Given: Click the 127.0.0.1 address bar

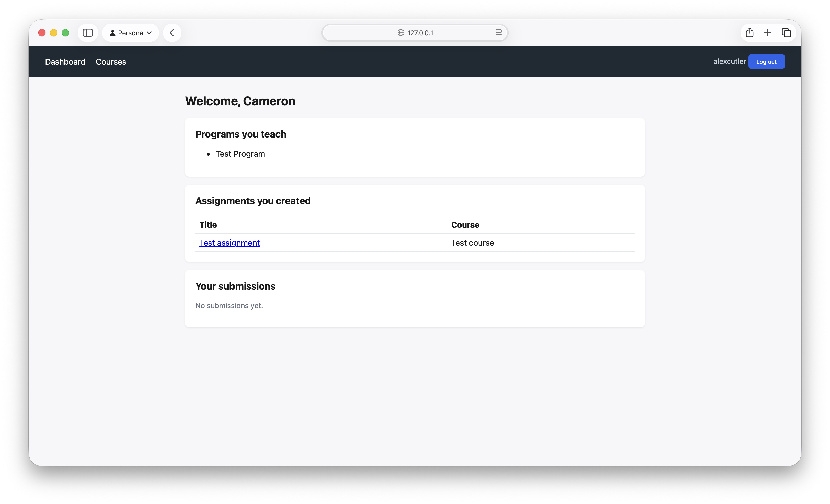Looking at the screenshot, I should tap(415, 33).
